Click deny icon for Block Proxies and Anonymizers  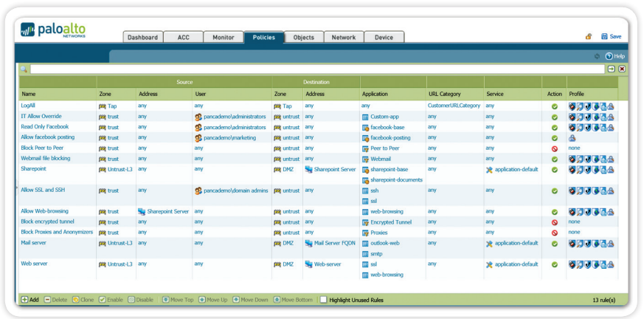(554, 233)
